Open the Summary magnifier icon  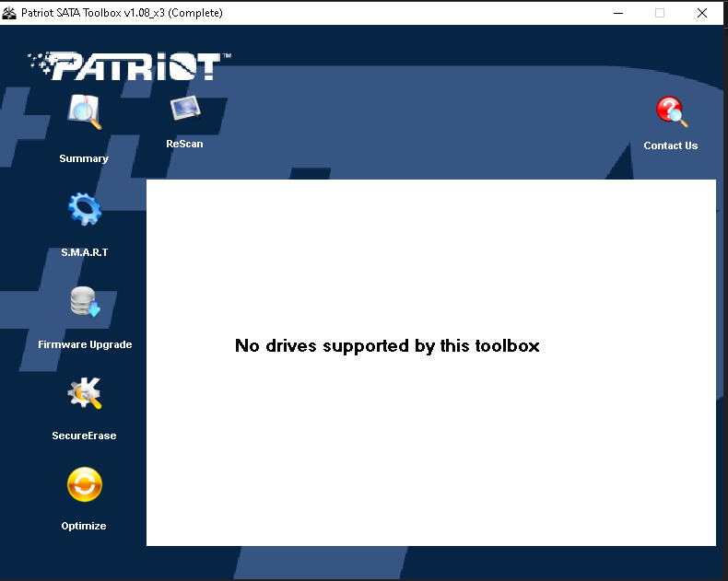click(85, 111)
